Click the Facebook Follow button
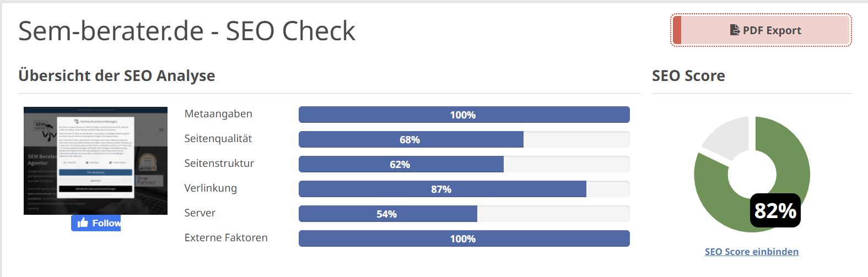This screenshot has width=868, height=277. click(x=96, y=223)
